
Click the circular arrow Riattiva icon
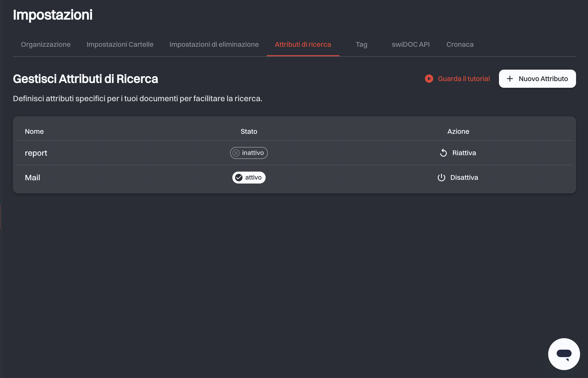(x=443, y=153)
